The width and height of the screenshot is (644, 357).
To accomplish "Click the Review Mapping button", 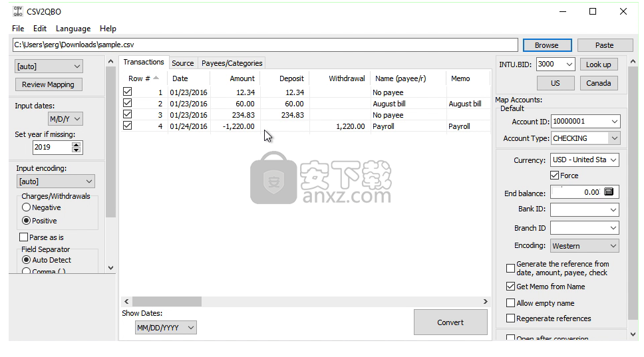I will pyautogui.click(x=49, y=84).
